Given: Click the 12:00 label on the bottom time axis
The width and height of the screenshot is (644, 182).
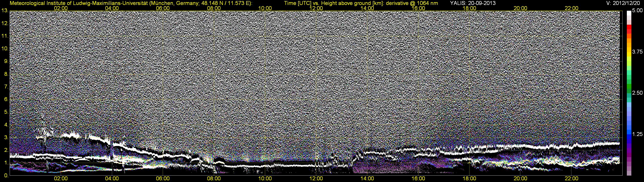Looking at the screenshot, I should coord(316,179).
